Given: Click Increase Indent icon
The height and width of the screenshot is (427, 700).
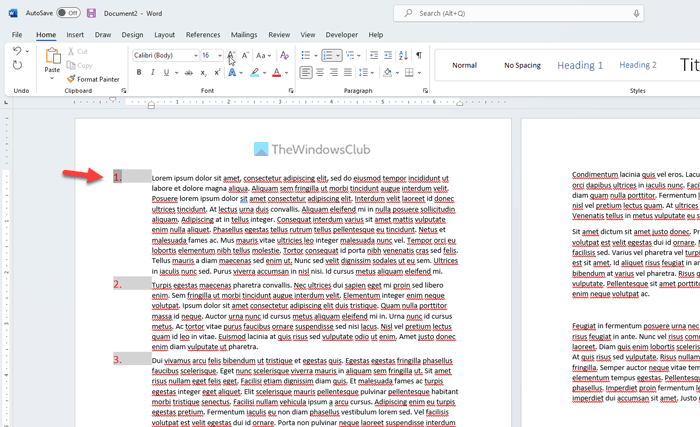Looking at the screenshot, I should (x=388, y=55).
